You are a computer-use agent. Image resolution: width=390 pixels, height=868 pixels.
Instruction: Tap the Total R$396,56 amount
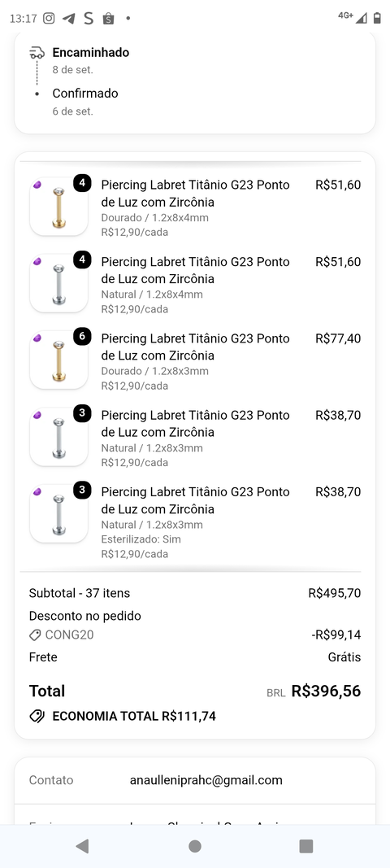[x=326, y=691]
